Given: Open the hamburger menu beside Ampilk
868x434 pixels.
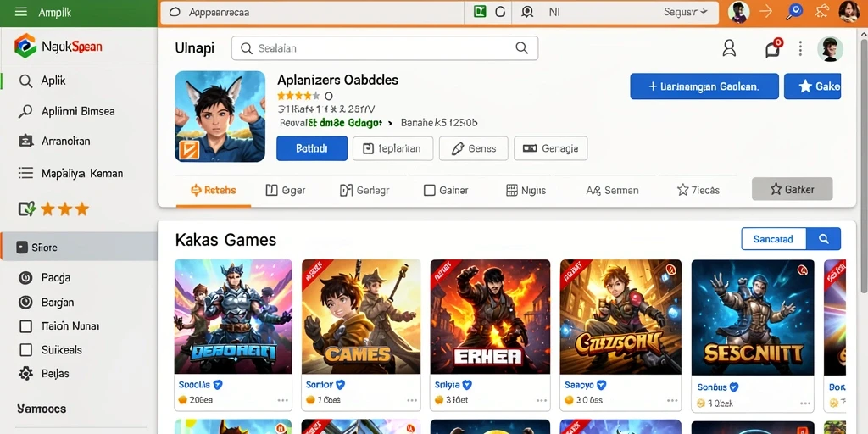Looking at the screenshot, I should (20, 12).
